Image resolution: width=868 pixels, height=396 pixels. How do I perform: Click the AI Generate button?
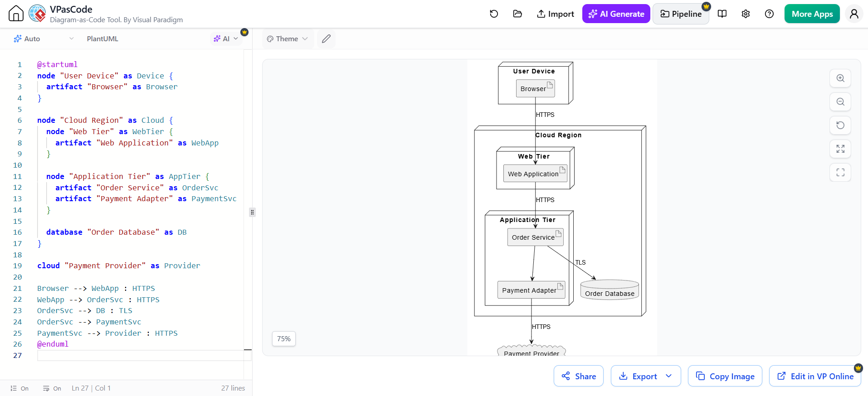616,14
